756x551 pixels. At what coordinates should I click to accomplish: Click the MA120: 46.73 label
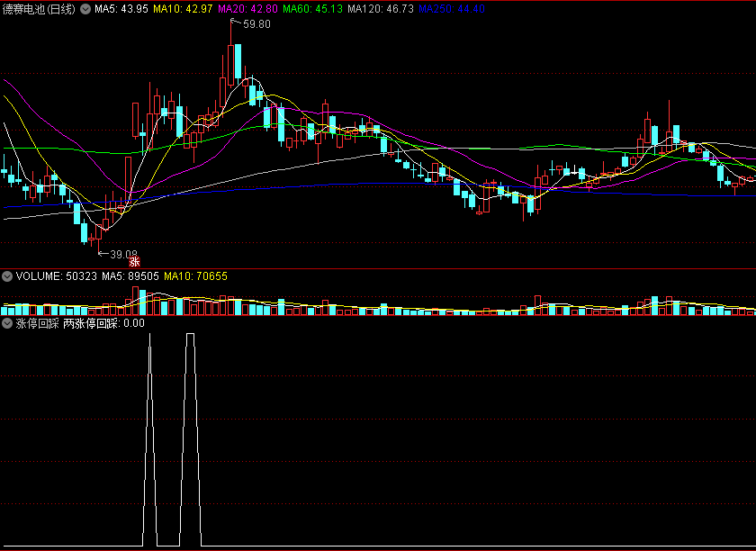point(381,9)
